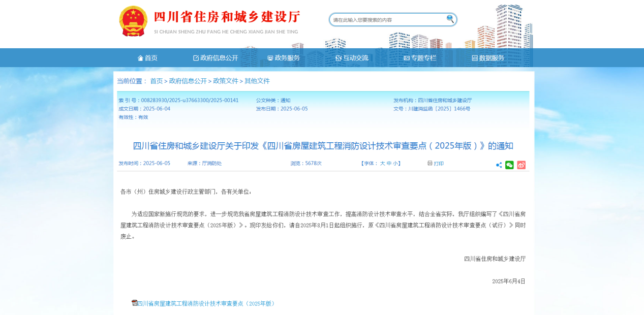
Task: Click the 政策文件 breadcrumb link
Action: (225, 81)
